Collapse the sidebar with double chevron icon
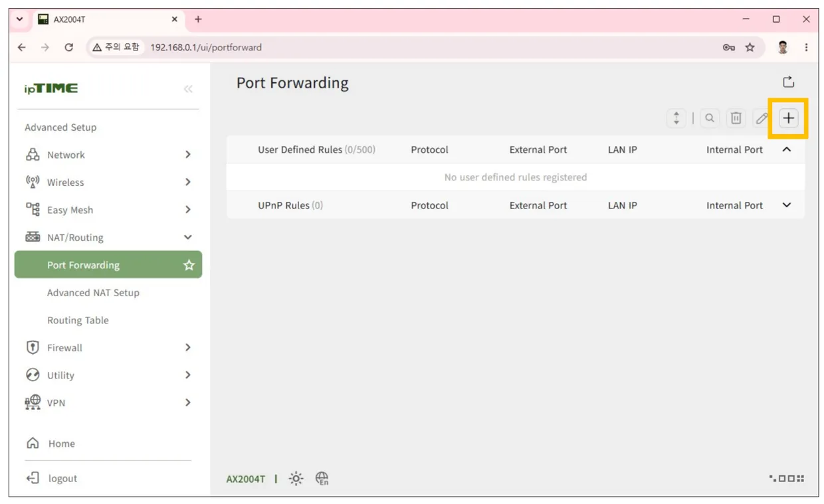The image size is (824, 504). coord(188,89)
